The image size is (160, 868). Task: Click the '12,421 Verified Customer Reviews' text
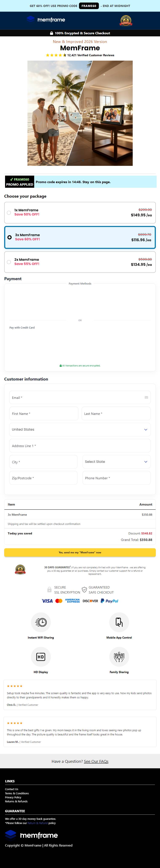(91, 55)
